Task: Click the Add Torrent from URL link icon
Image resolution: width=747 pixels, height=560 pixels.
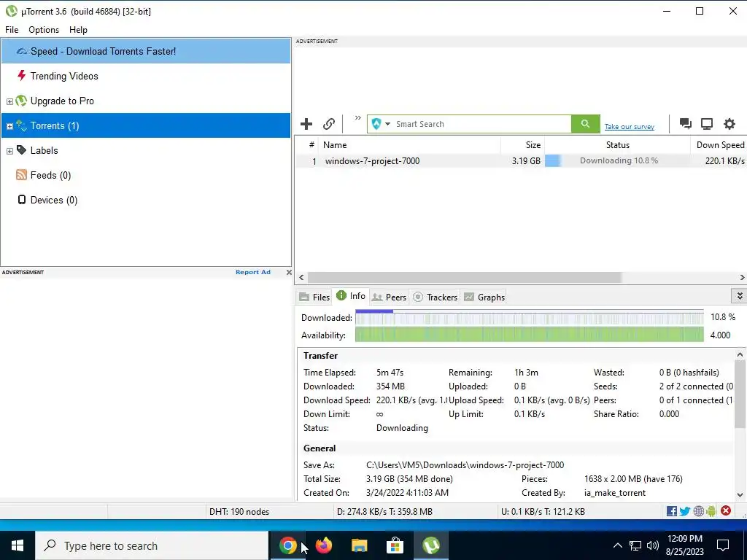Action: pyautogui.click(x=329, y=124)
